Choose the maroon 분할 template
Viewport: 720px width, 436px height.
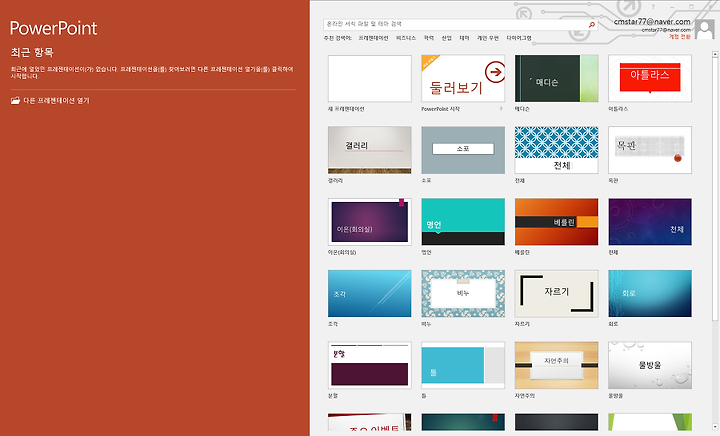[370, 365]
